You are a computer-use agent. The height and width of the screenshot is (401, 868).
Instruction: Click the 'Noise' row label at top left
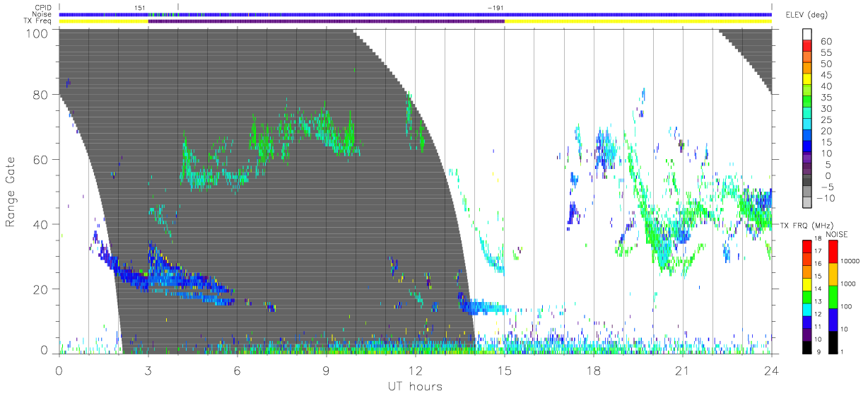pyautogui.click(x=42, y=14)
